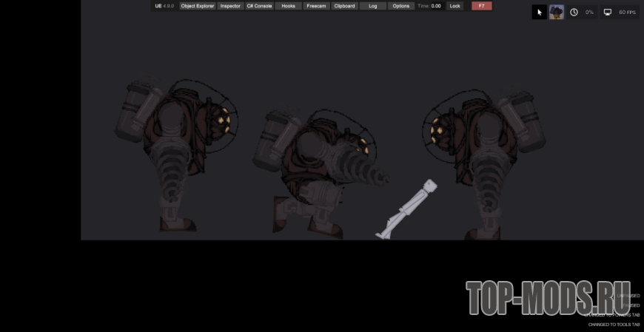Open UnityExplorer Options
Viewport: 644px width, 332px height.
[401, 6]
